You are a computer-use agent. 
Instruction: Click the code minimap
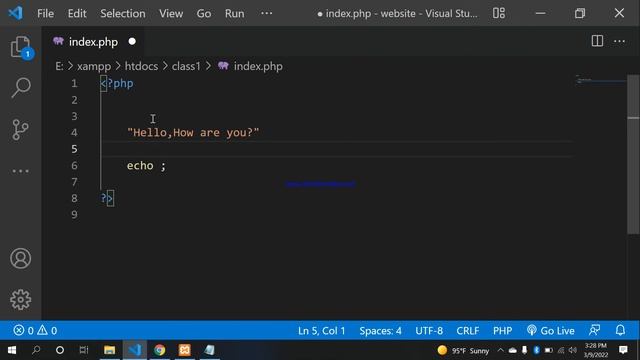coord(600,80)
